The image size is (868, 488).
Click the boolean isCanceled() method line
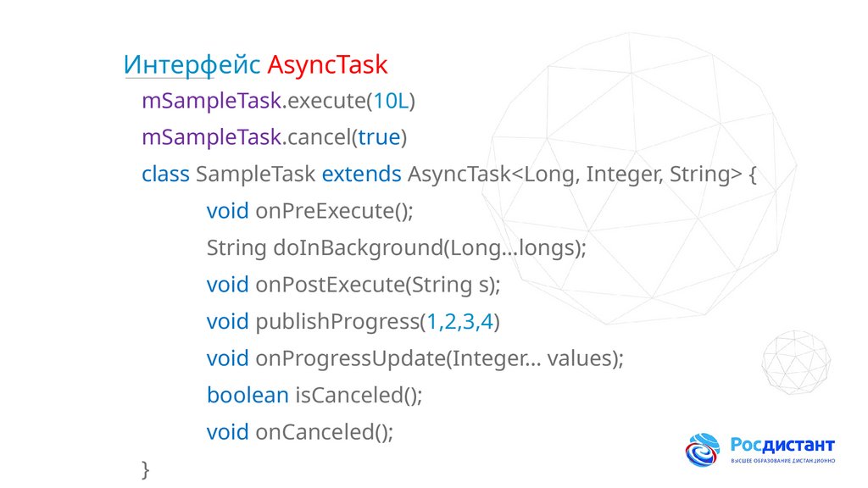(x=314, y=395)
